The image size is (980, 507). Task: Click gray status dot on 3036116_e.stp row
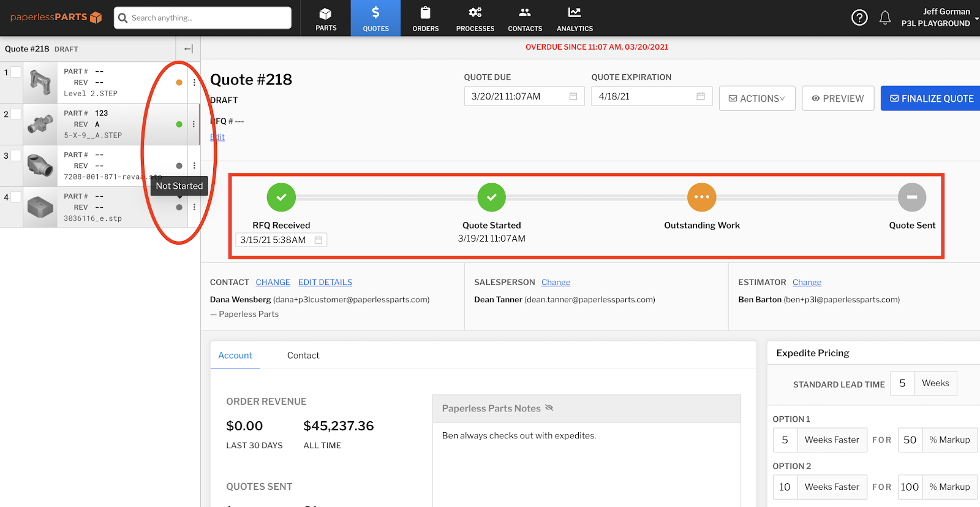pos(179,207)
